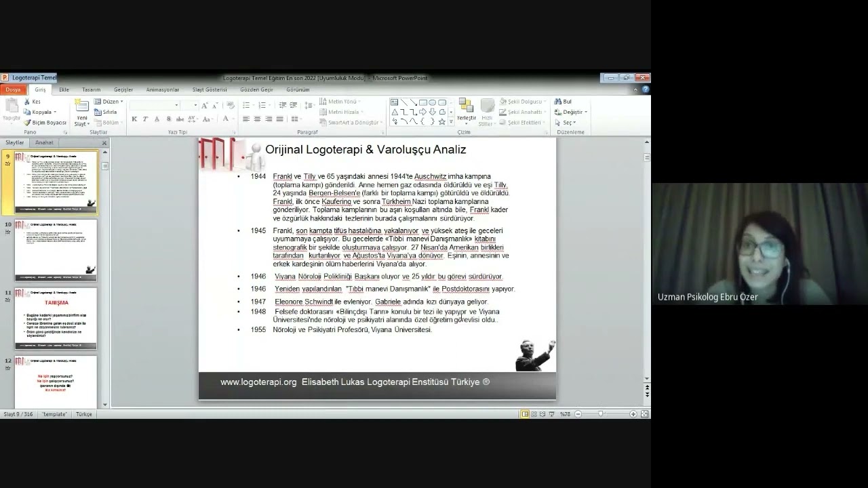Image resolution: width=868 pixels, height=488 pixels.
Task: Fit slide to current window icon
Action: point(644,414)
